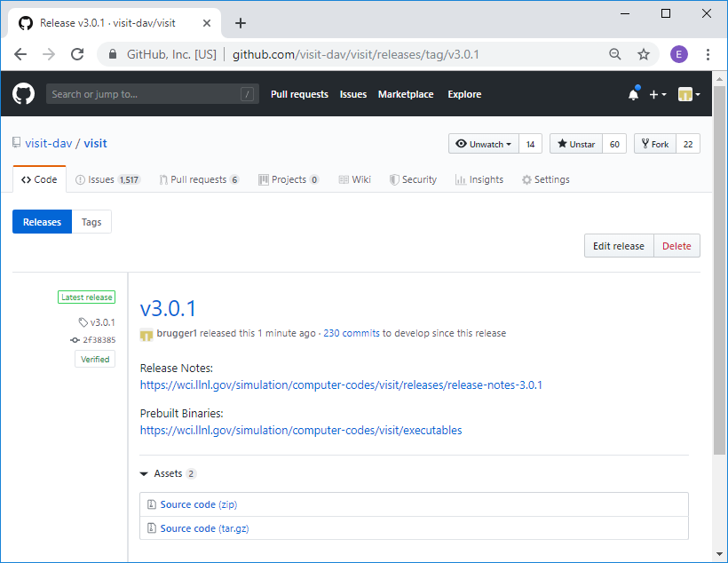The image size is (728, 563).
Task: Click the Verified badge
Action: tap(95, 359)
